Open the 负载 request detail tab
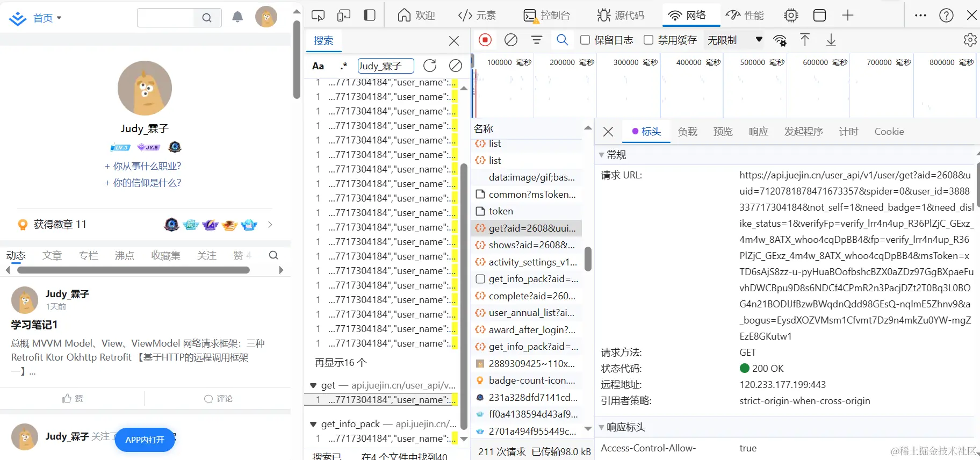The image size is (980, 460). click(687, 132)
